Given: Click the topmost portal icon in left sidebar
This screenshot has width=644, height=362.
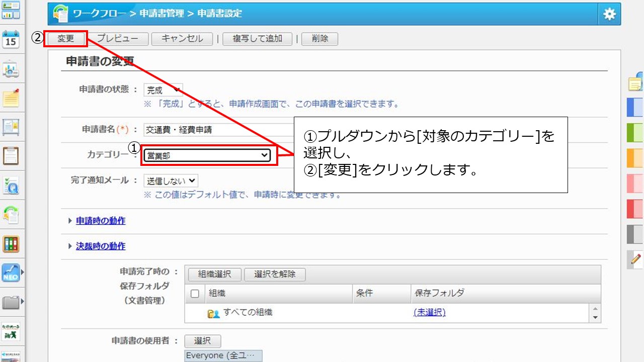Looking at the screenshot, I should tap(11, 10).
